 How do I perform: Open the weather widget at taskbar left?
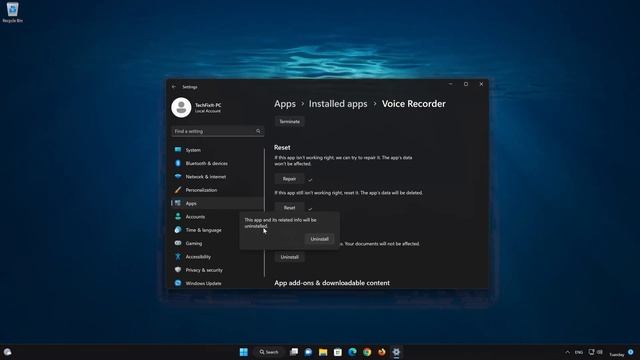click(x=7, y=352)
